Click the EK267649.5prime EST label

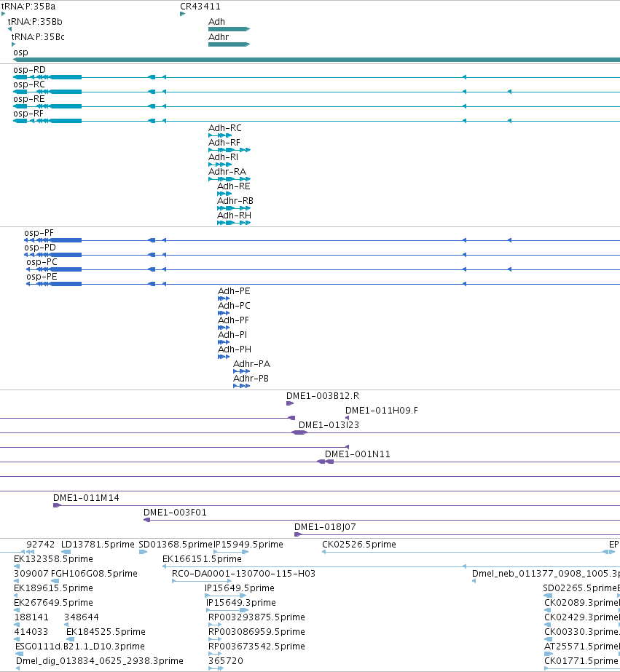(54, 603)
